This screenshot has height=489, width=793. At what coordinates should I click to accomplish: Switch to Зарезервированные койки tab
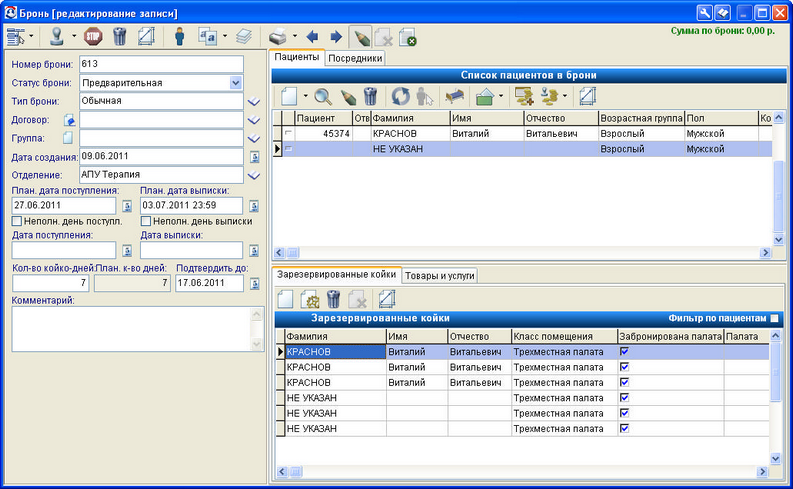(x=336, y=275)
